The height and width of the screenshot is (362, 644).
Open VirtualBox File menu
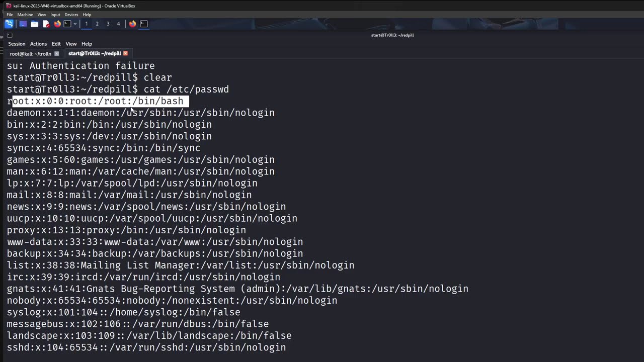click(10, 15)
